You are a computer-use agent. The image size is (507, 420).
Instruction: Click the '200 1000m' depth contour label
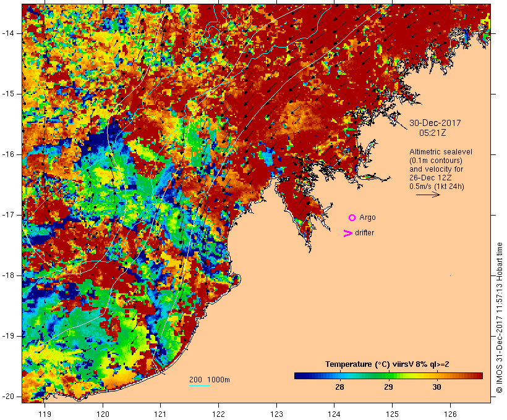[210, 380]
